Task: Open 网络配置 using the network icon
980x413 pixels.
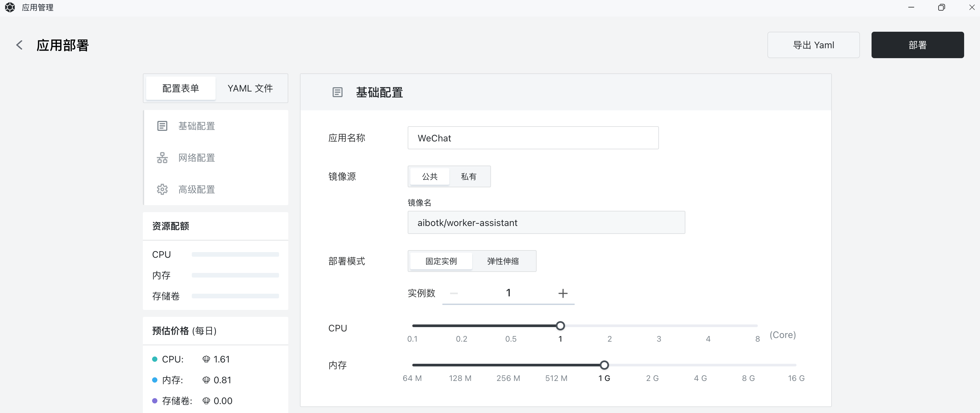Action: 162,158
